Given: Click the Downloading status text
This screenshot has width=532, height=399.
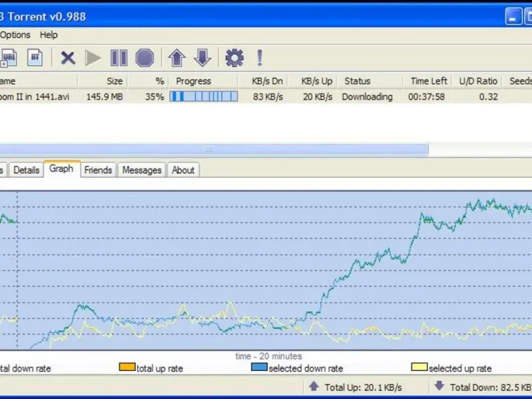Looking at the screenshot, I should (367, 97).
